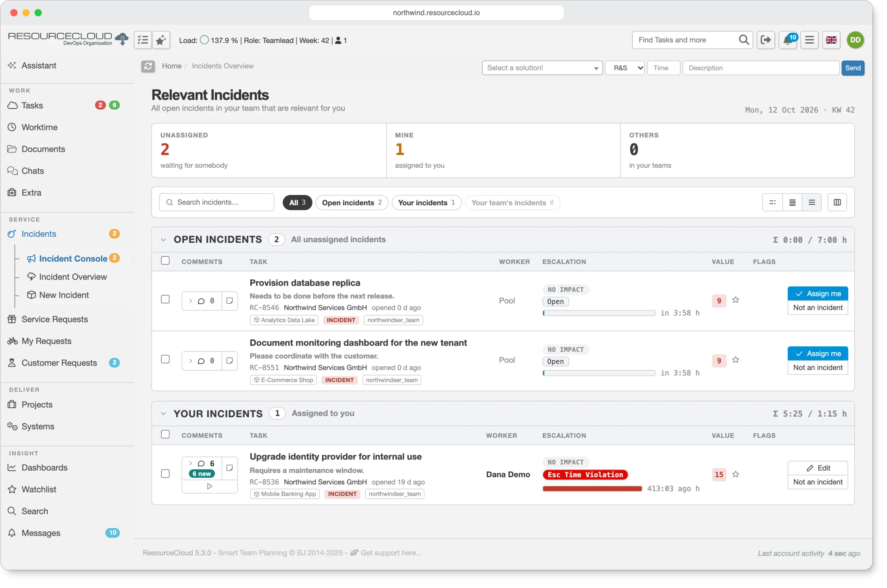
Task: Click the Search incidents input field
Action: click(x=217, y=202)
